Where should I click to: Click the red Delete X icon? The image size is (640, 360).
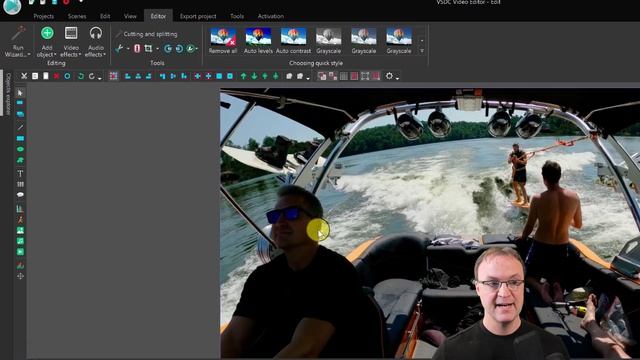(x=56, y=76)
